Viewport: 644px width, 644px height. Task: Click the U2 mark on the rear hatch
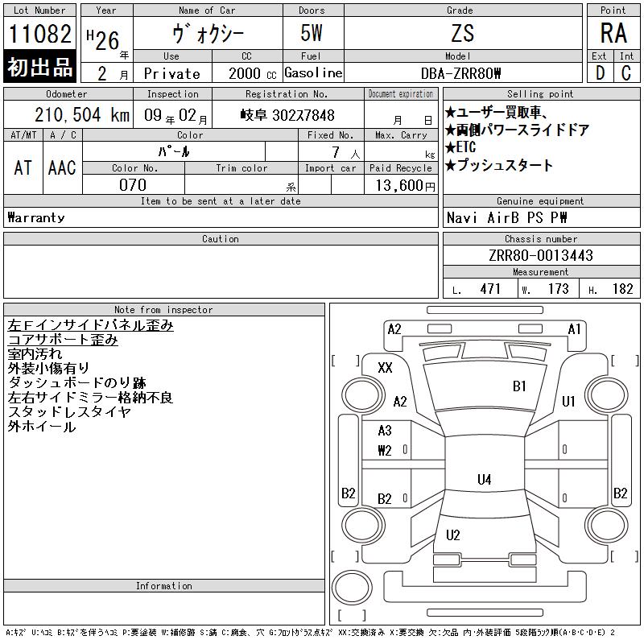click(453, 535)
